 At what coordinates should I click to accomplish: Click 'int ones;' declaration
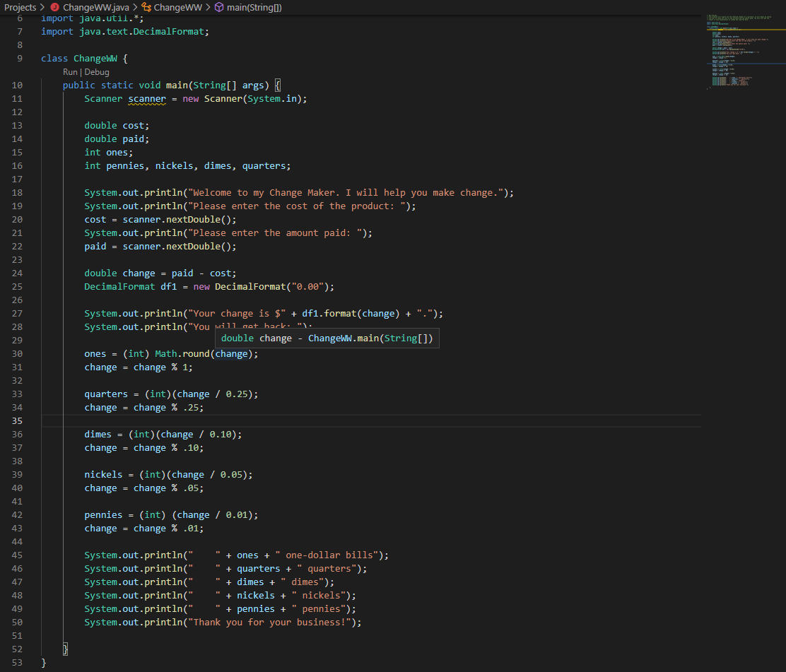109,153
